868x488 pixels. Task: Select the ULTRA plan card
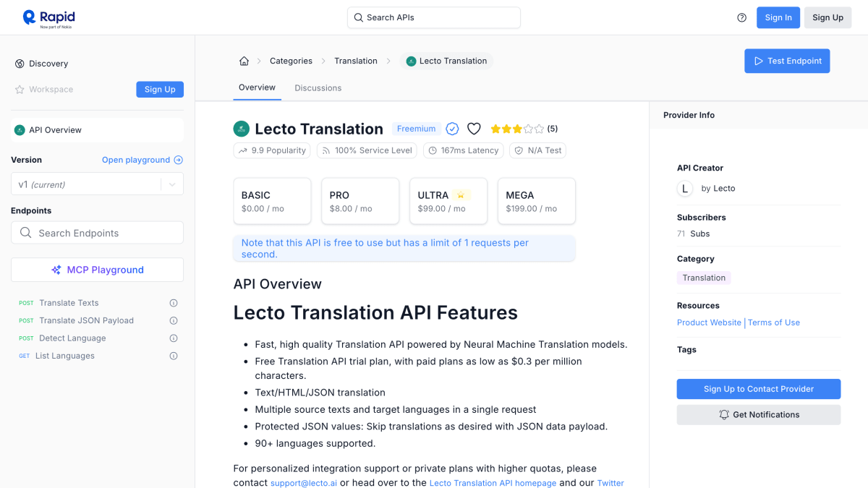point(448,201)
